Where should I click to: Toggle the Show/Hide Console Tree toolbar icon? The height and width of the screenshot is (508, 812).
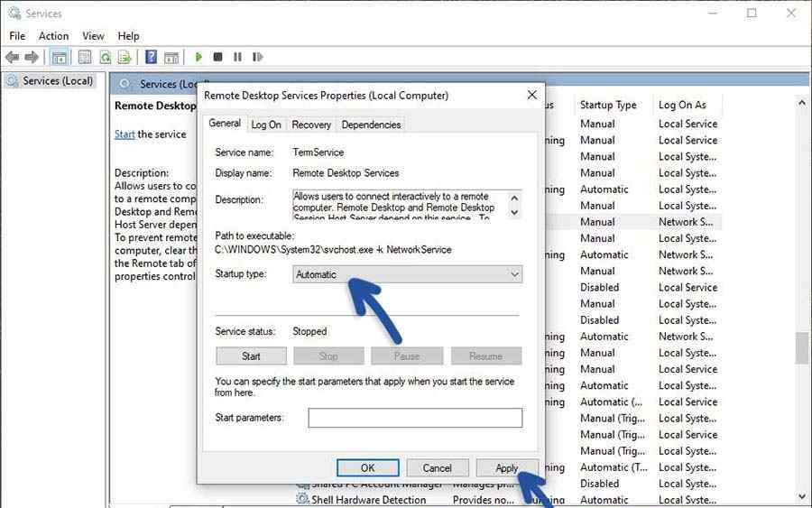click(x=60, y=57)
